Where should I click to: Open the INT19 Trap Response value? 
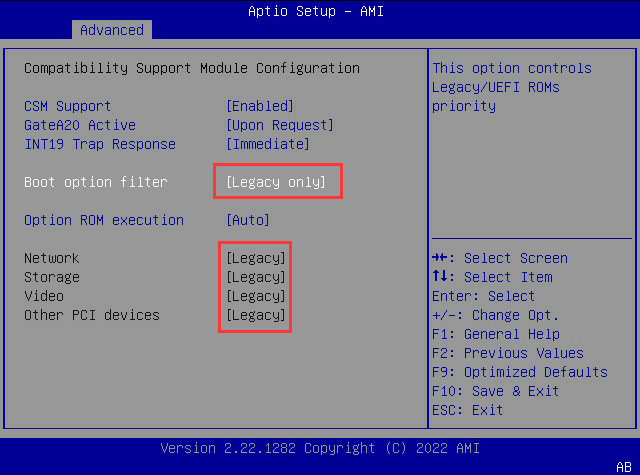267,144
